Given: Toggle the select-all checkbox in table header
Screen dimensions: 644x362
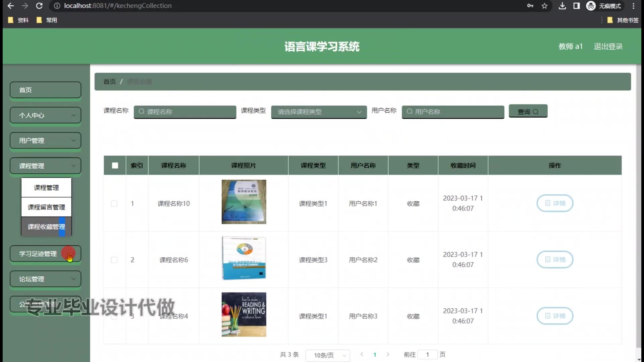Looking at the screenshot, I should (115, 165).
